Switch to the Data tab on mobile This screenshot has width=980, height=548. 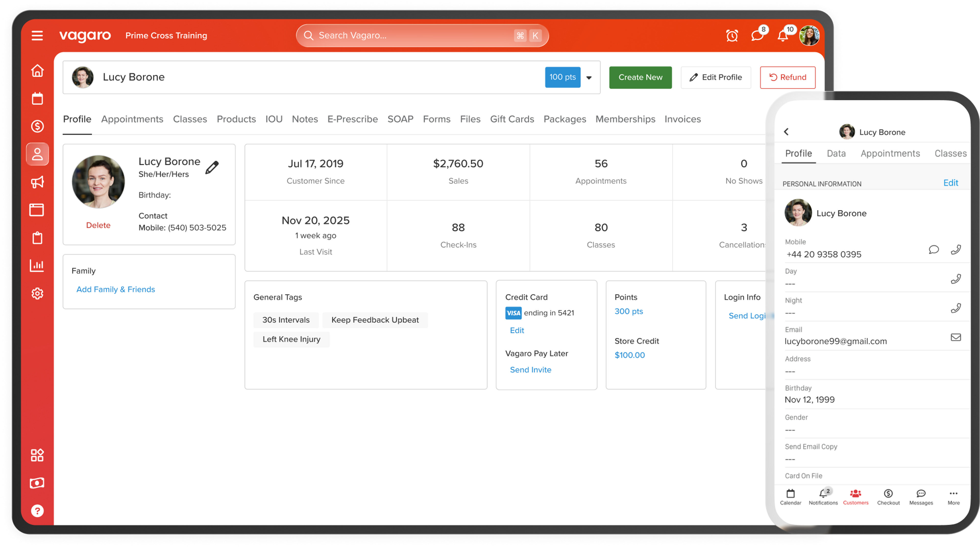click(836, 153)
